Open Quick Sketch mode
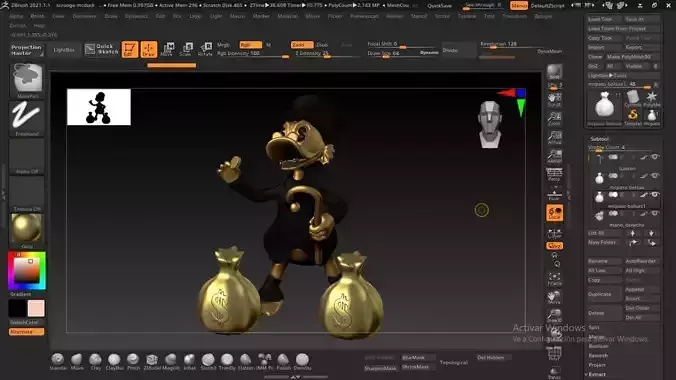Viewport: 676px width, 380px height. pyautogui.click(x=102, y=49)
